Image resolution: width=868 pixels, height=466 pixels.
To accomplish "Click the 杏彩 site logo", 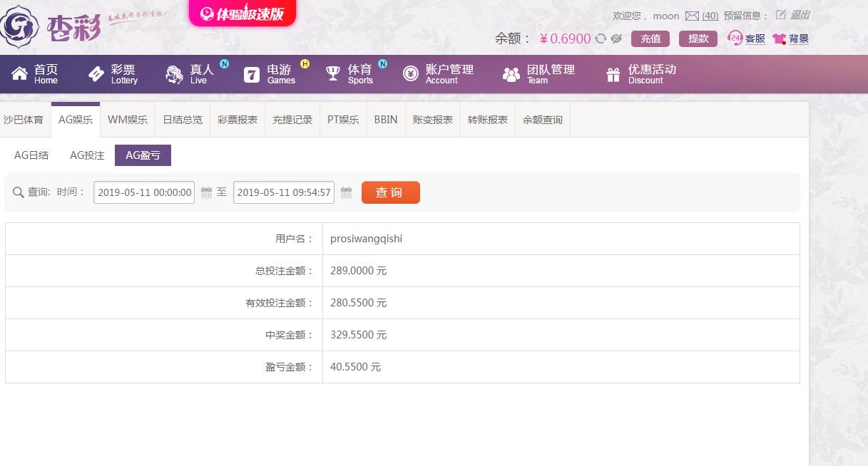I will pos(50,26).
